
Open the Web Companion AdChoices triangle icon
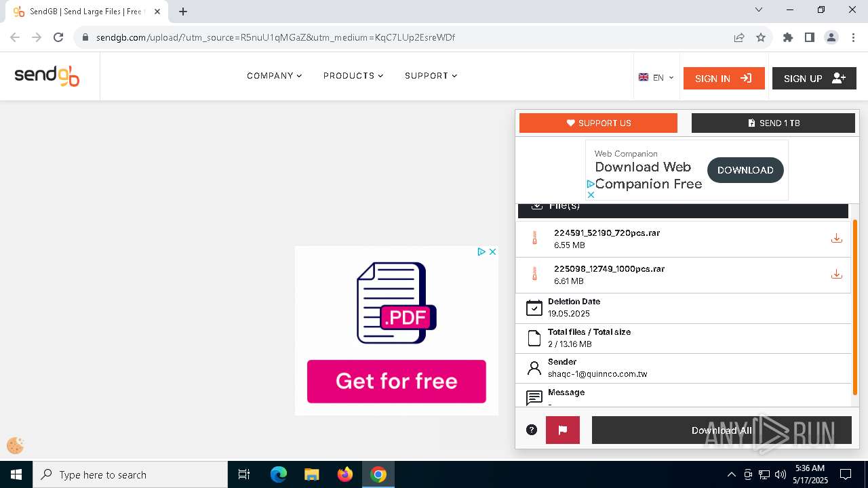tap(591, 184)
